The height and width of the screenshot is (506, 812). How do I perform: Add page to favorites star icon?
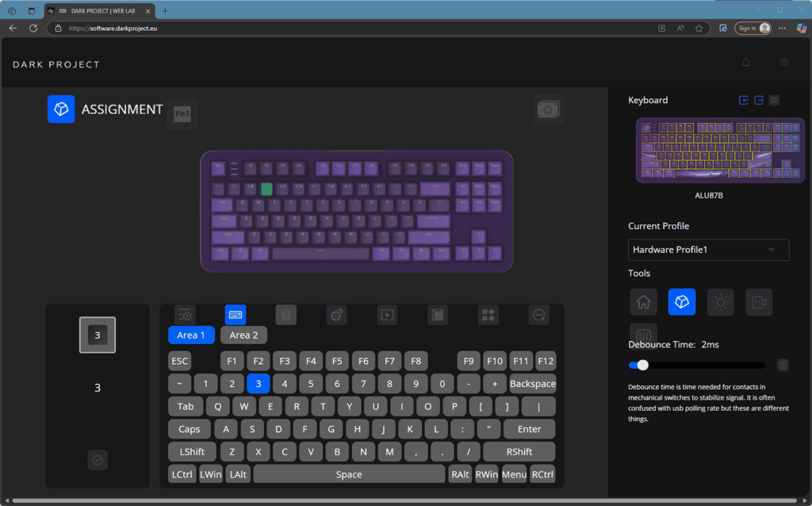point(699,29)
